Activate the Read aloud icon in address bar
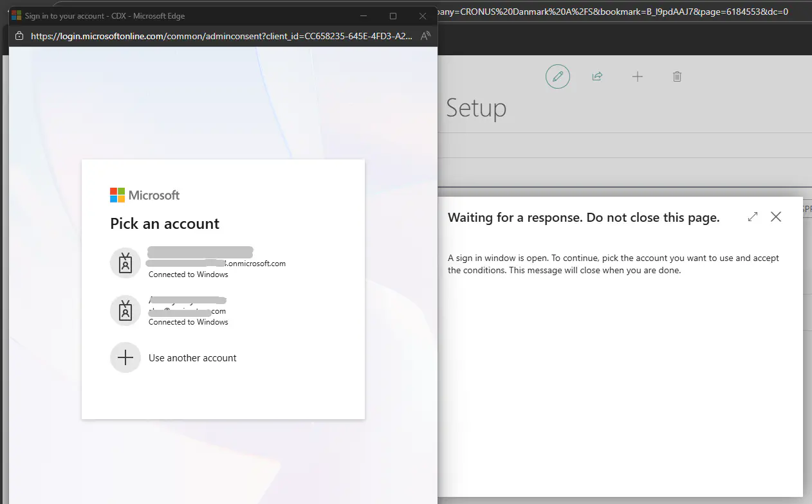Viewport: 812px width, 504px height. tap(425, 36)
